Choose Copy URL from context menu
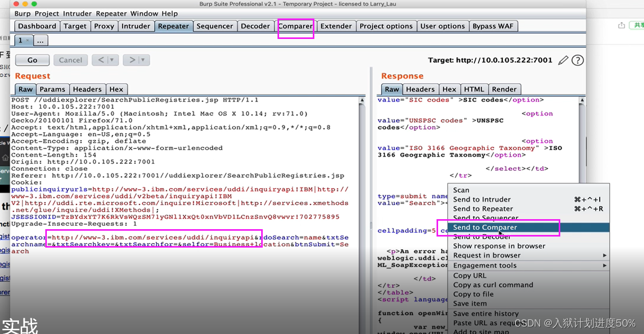 pos(528,276)
